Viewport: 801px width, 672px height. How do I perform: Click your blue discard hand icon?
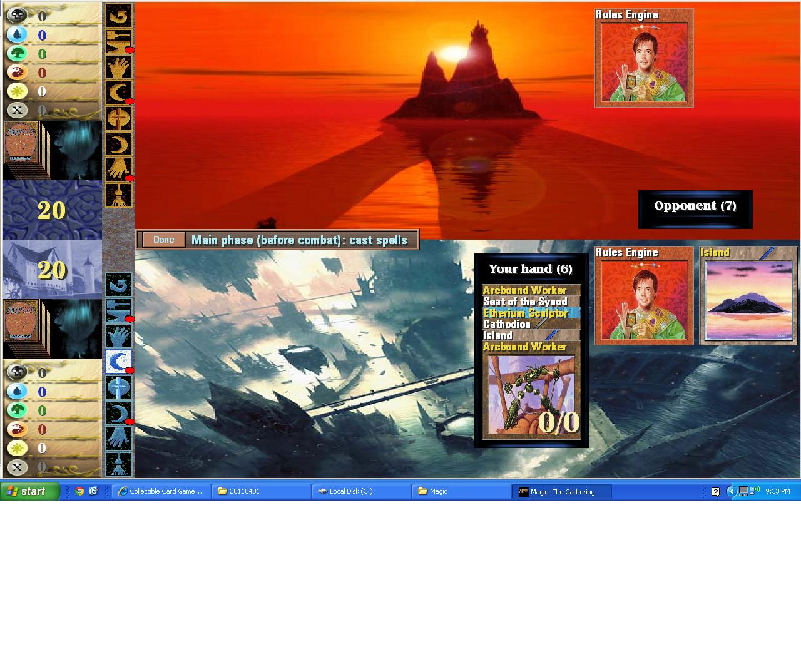point(118,439)
